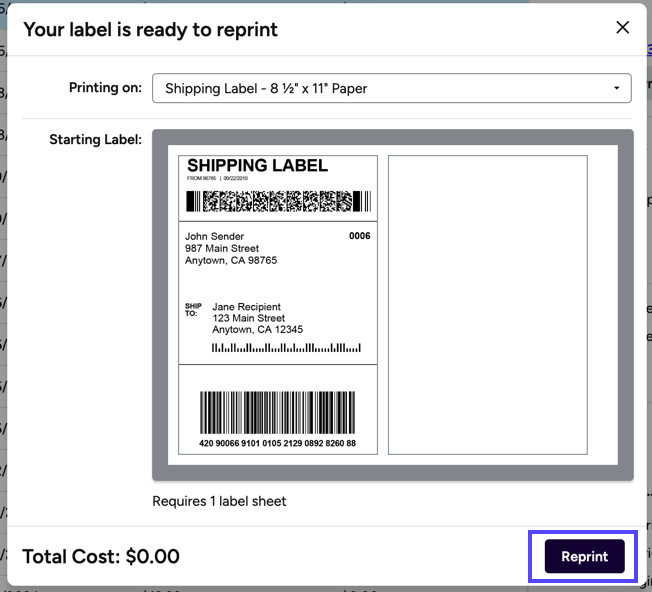The image size is (652, 592).
Task: Click the 0006 number on label preview
Action: [x=359, y=237]
